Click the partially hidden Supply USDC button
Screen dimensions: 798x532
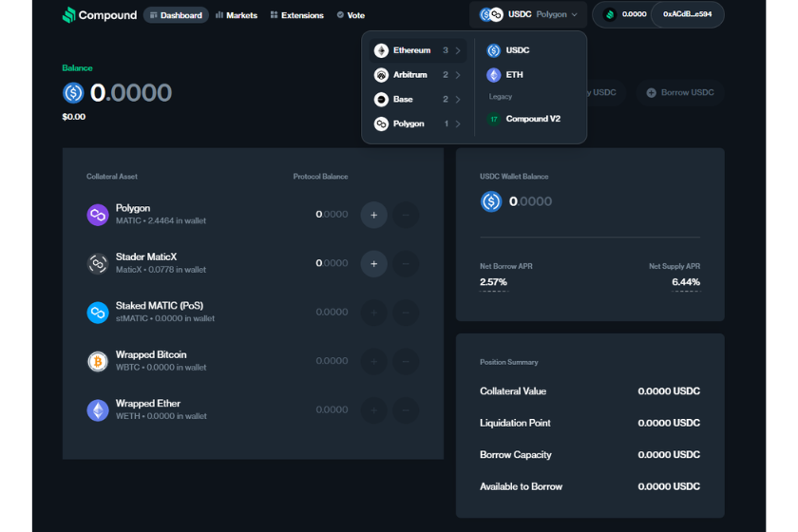[x=606, y=93]
